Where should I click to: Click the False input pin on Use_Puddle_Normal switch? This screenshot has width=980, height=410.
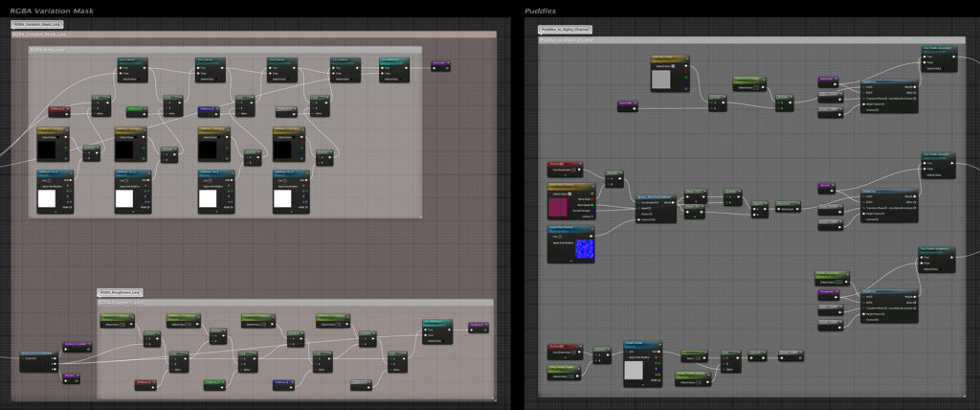(925, 169)
